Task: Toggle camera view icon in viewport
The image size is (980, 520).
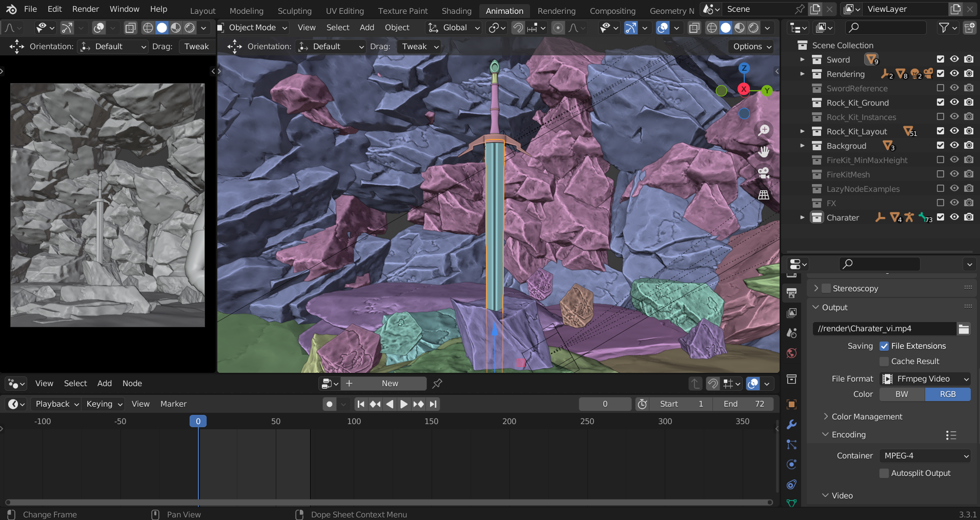Action: click(764, 173)
